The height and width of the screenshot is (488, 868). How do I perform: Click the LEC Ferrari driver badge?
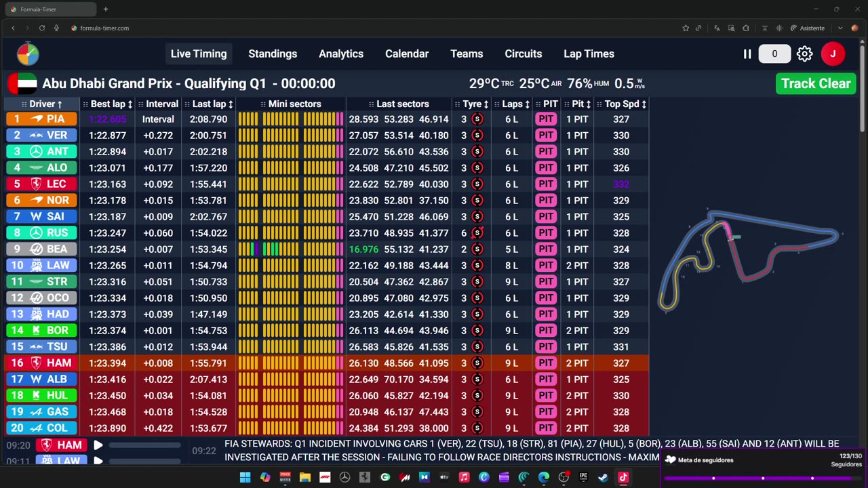pyautogui.click(x=41, y=184)
